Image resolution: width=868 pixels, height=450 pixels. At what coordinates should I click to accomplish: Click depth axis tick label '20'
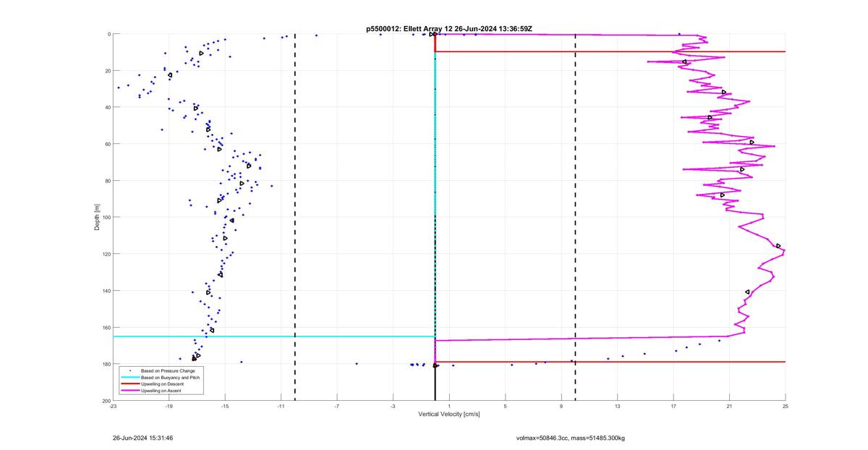(x=107, y=71)
